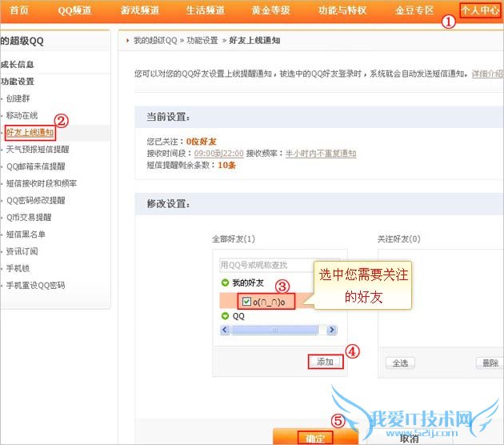Go to 生活频道 tab

point(206,10)
